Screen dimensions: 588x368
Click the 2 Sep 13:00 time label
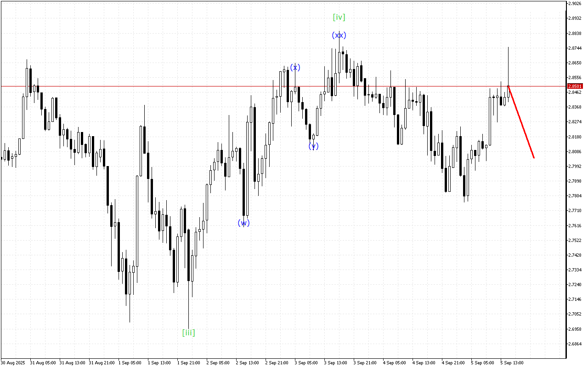247,363
